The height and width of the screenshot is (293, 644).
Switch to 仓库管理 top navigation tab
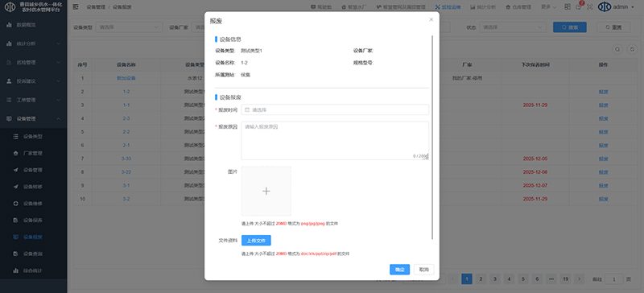(518, 7)
